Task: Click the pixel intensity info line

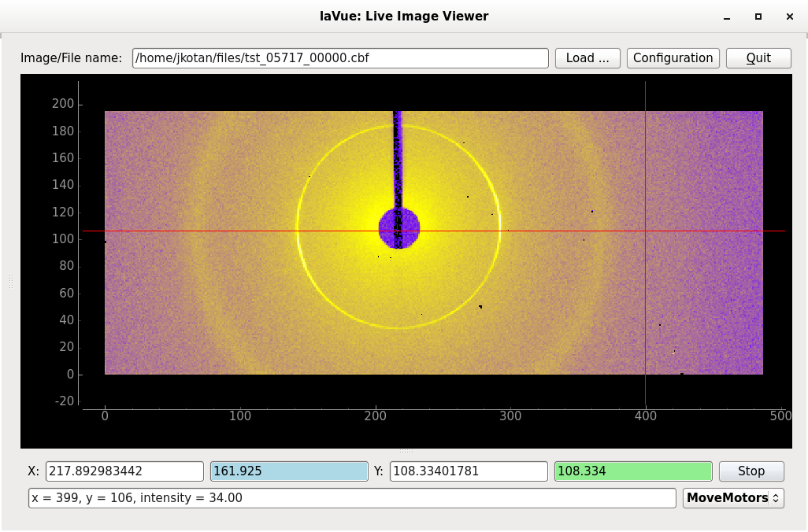Action: tap(351, 498)
